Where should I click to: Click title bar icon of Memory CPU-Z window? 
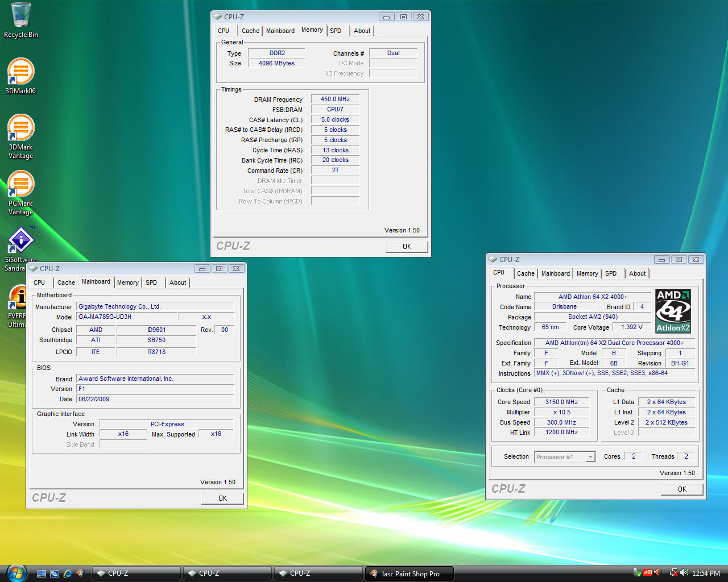(x=217, y=16)
